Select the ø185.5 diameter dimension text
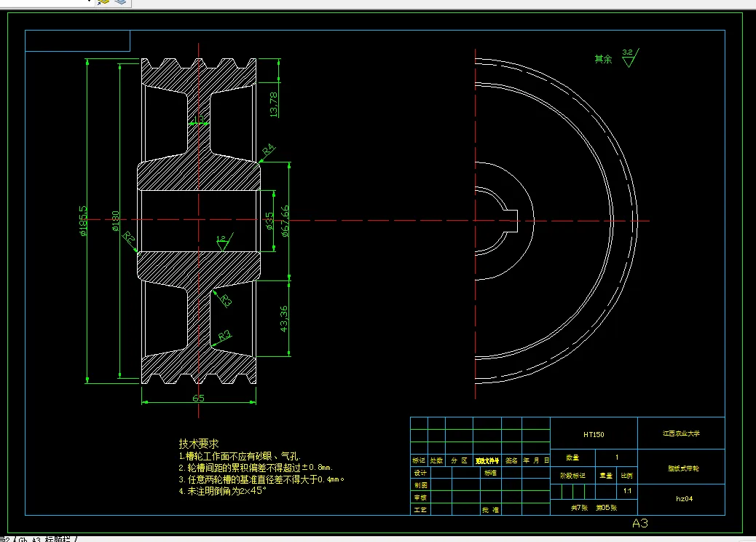 (x=83, y=221)
